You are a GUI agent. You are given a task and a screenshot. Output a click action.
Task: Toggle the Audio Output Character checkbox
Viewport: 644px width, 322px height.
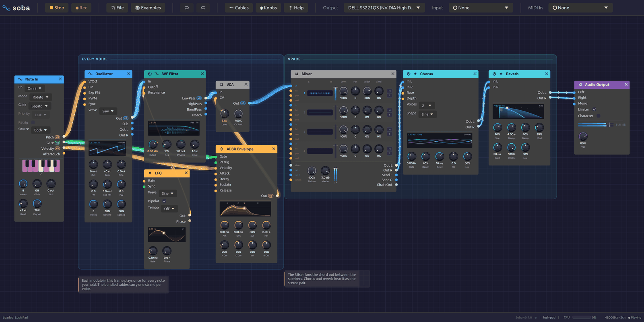click(x=598, y=116)
